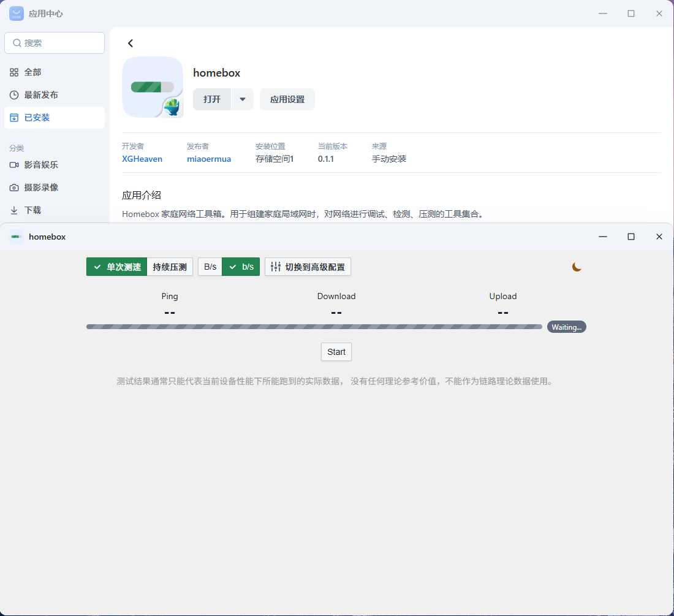Viewport: 674px width, 616px height.
Task: Minimize the homebox window
Action: [x=603, y=237]
